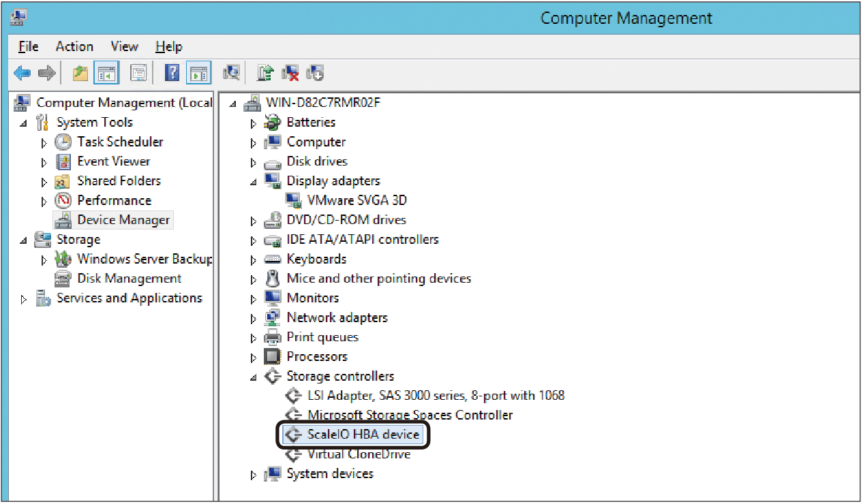Expand the Batteries category
The height and width of the screenshot is (504, 863).
253,123
